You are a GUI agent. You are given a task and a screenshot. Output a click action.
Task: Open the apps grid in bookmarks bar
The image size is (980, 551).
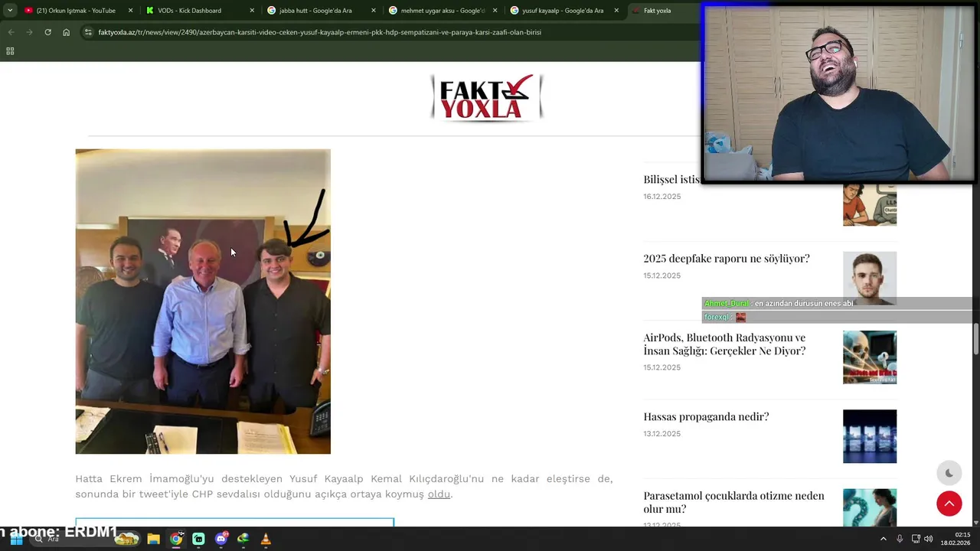pos(10,51)
